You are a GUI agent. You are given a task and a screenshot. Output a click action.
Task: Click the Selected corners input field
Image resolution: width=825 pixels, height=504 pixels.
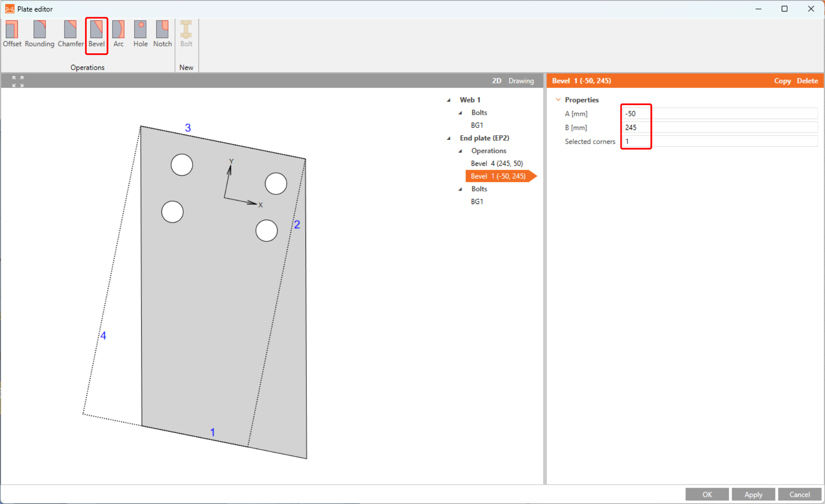(720, 142)
